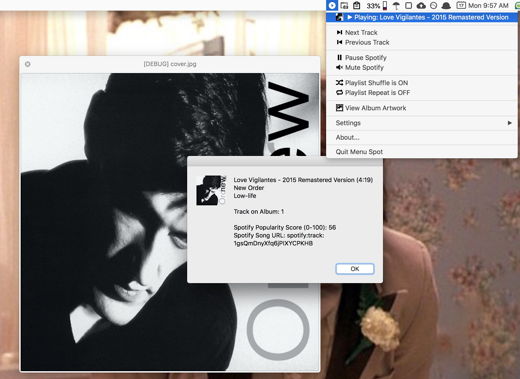Close the [DEBUG] cover.jpg window

pos(28,64)
